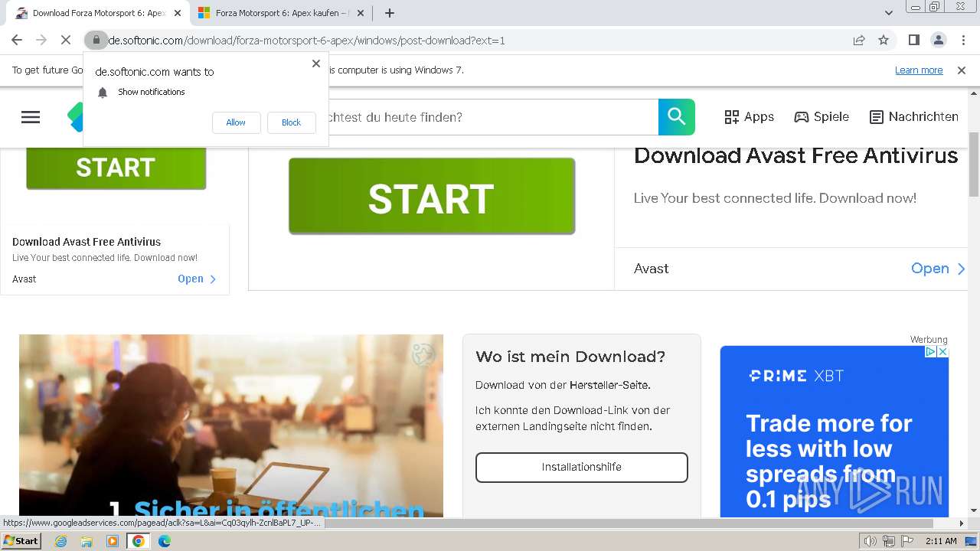Share this page icon in address bar
Screen dimensions: 980x551
pos(859,40)
